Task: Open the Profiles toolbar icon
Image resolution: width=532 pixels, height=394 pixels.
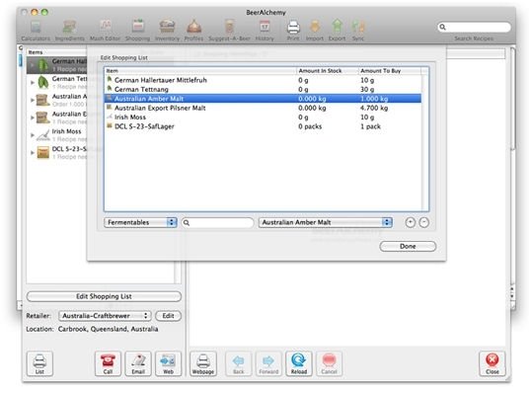Action: [194, 31]
